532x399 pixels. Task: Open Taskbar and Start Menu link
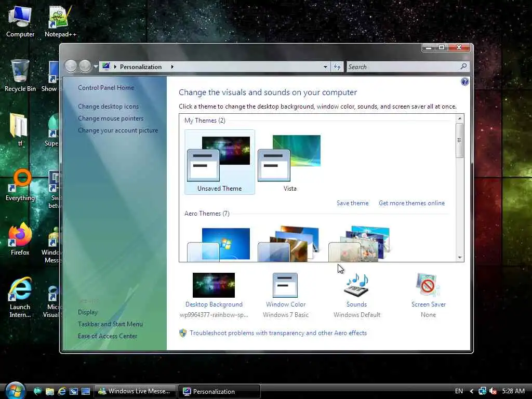[110, 324]
